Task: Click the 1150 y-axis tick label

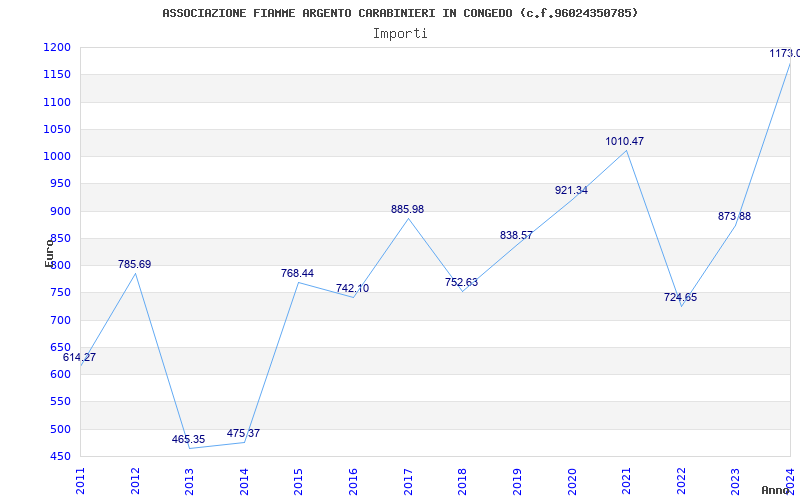Action: coord(57,74)
